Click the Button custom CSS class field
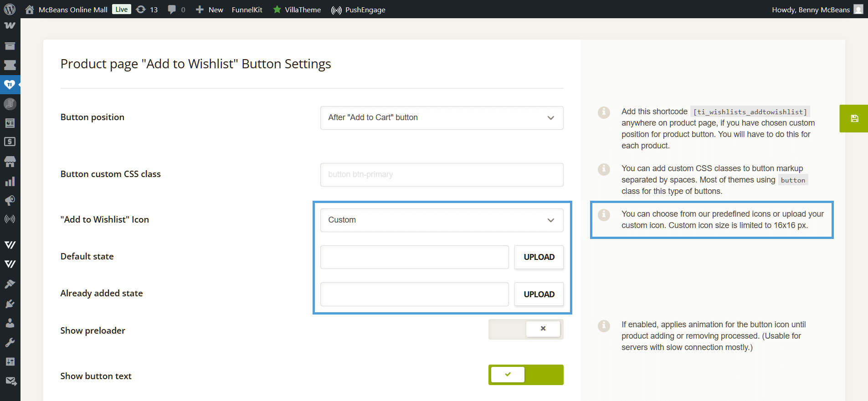Screen dimensions: 868x401 tap(441, 175)
